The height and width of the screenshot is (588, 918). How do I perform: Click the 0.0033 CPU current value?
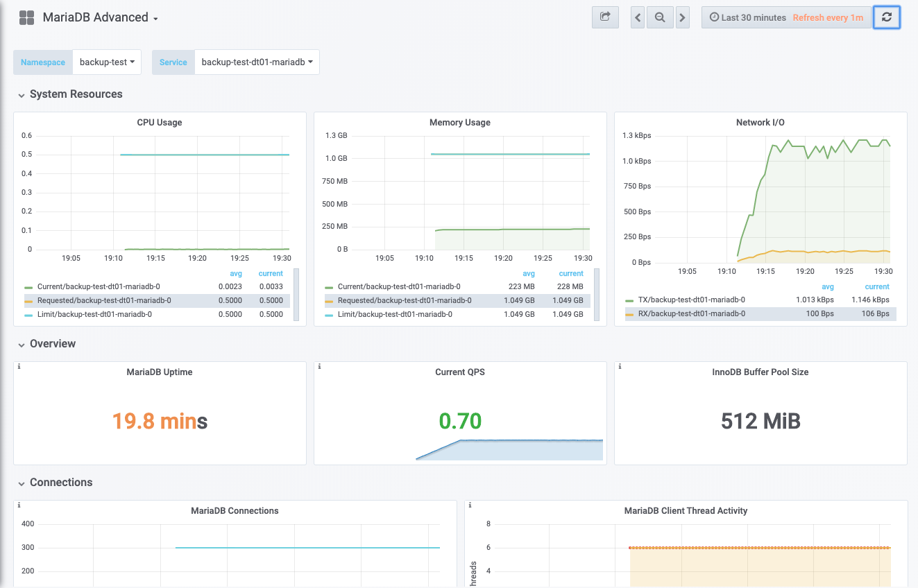click(x=270, y=286)
